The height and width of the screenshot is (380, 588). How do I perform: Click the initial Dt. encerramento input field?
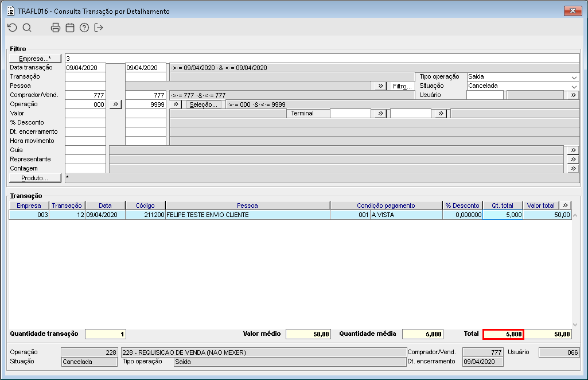[x=85, y=131]
